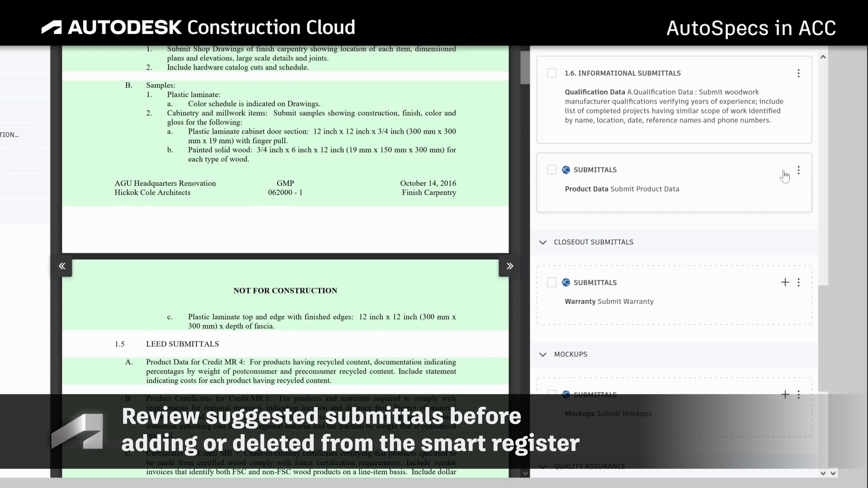Collapse the Quality Assurance section
The height and width of the screenshot is (488, 868).
coord(542,466)
